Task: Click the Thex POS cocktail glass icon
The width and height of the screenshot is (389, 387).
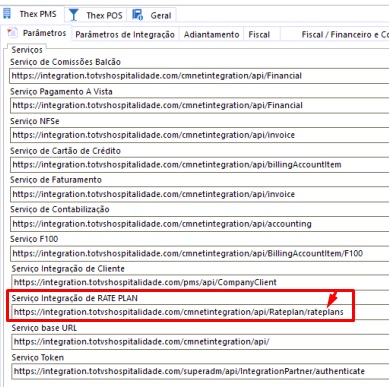Action: 73,15
